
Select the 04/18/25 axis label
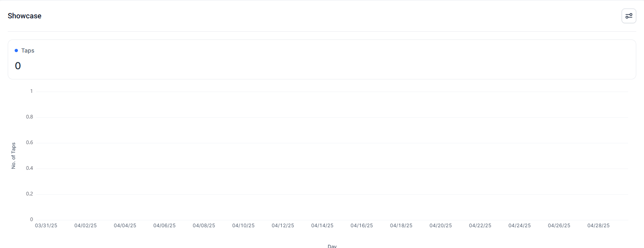[x=401, y=226]
